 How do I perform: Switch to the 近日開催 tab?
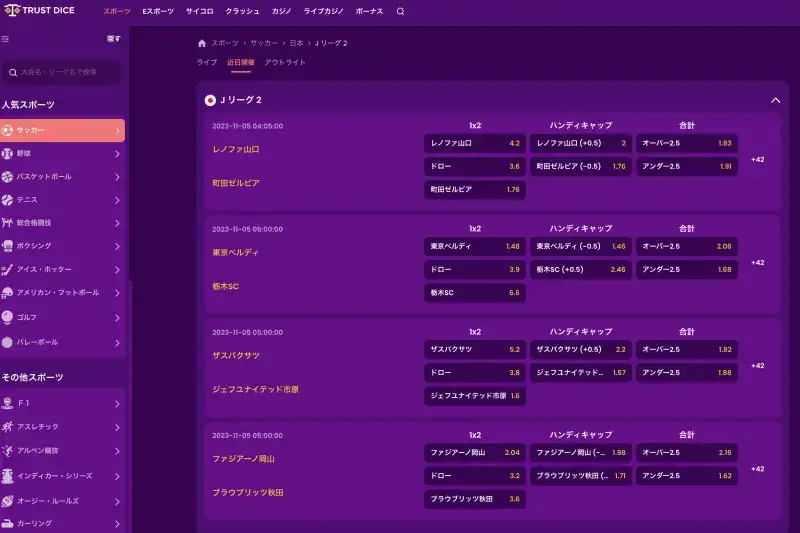(x=241, y=62)
